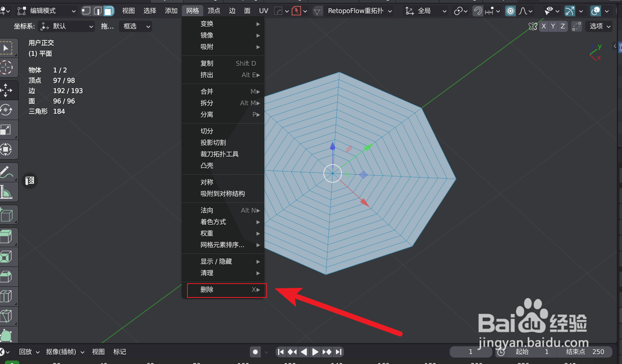Select face selection mode icon

(x=109, y=11)
